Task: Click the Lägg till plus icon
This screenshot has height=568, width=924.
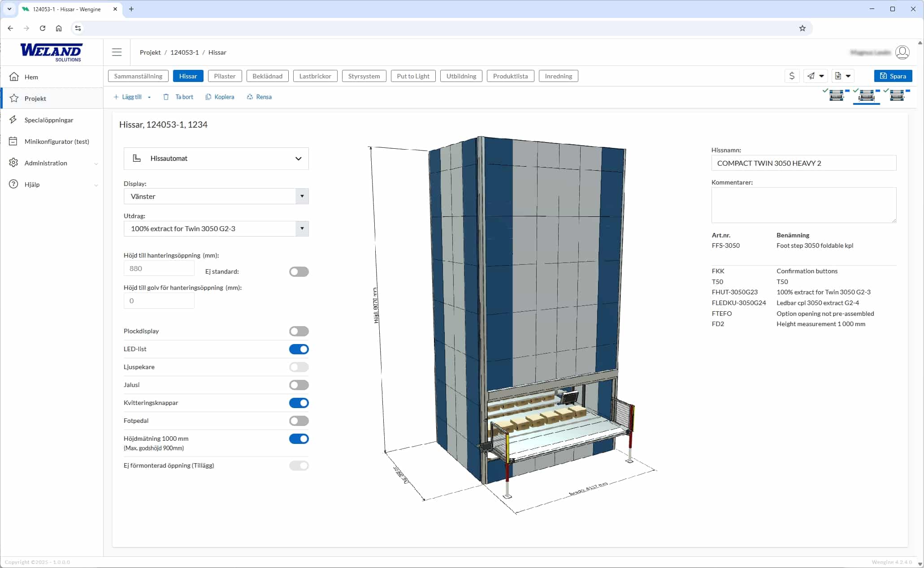Action: [116, 97]
